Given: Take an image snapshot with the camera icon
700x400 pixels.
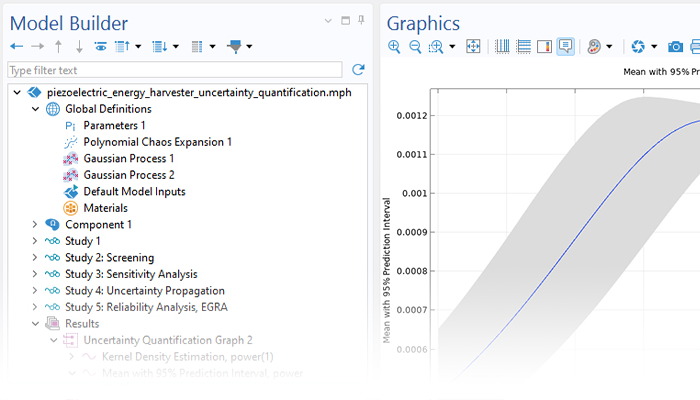Looking at the screenshot, I should pyautogui.click(x=675, y=46).
